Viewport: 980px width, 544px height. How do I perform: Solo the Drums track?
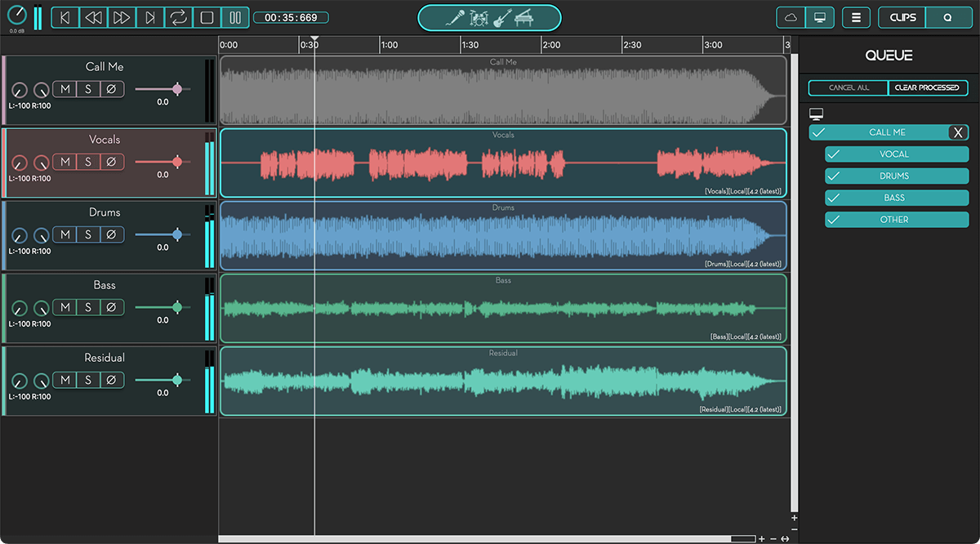coord(88,234)
